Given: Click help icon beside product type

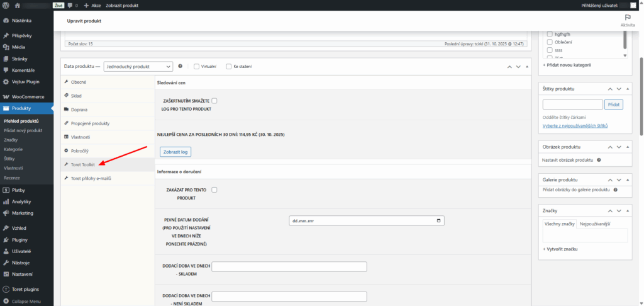Looking at the screenshot, I should click(180, 66).
